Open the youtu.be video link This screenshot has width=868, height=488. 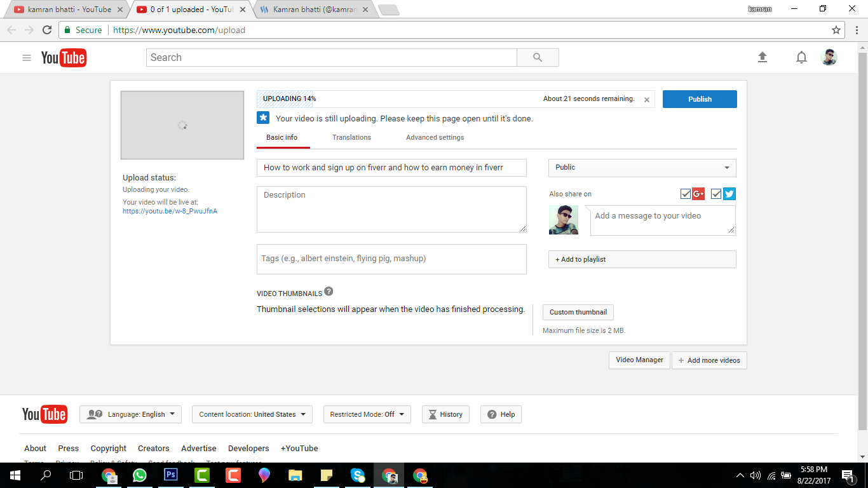click(170, 211)
